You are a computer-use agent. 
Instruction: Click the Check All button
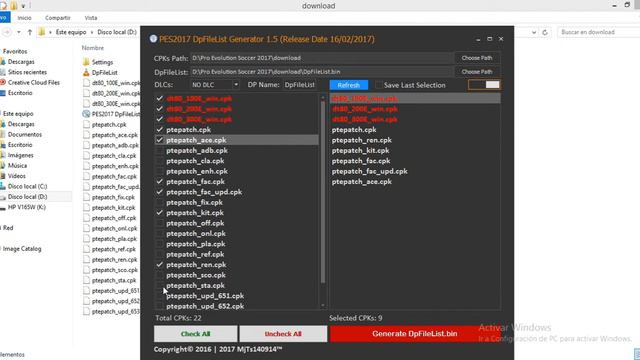(x=196, y=333)
